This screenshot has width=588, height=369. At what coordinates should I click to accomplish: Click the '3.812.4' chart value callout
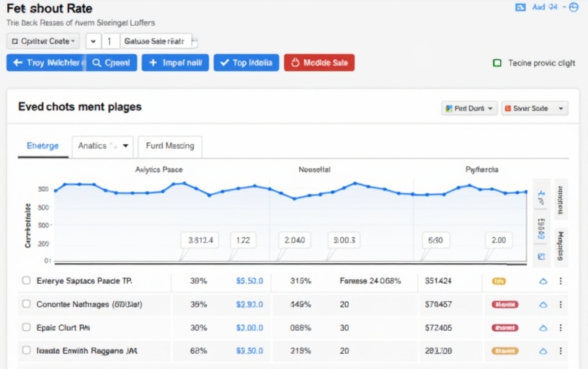[200, 240]
